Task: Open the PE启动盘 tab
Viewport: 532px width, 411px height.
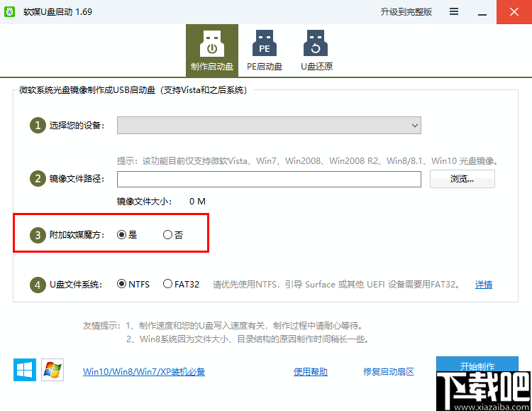Action: (265, 50)
